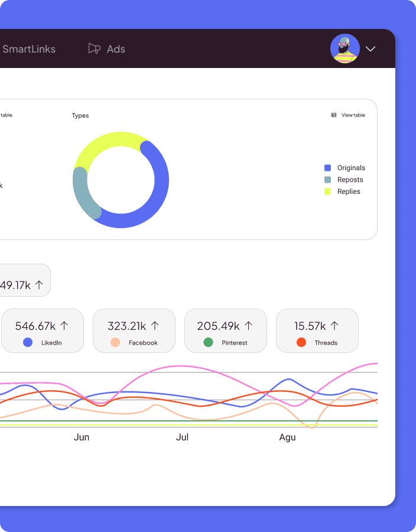This screenshot has width=416, height=532.
Task: Click the up arrow beside 205.49k
Action: pos(248,326)
